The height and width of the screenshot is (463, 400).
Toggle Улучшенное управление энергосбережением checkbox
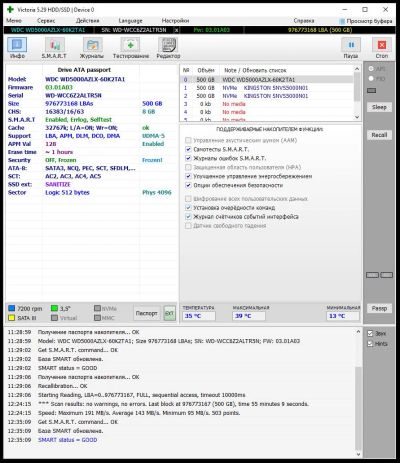pyautogui.click(x=188, y=176)
